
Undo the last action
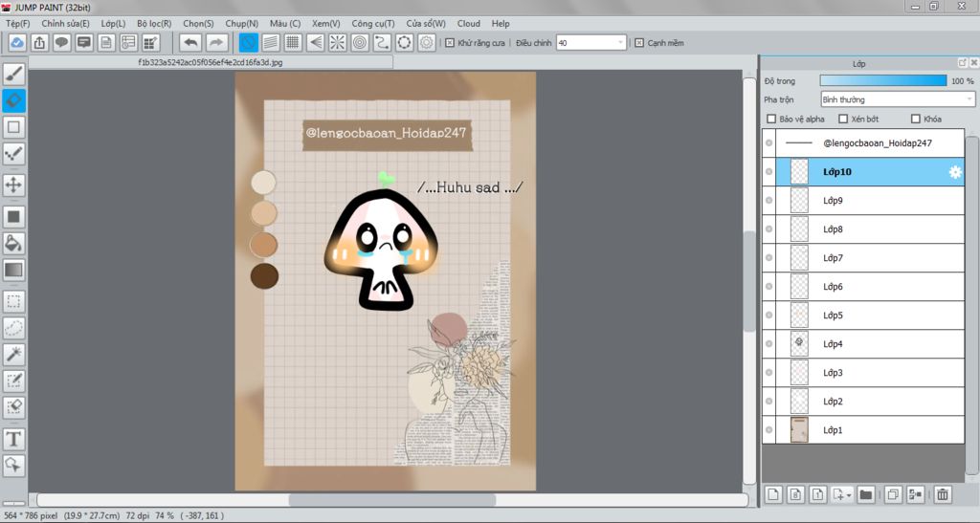[x=190, y=42]
